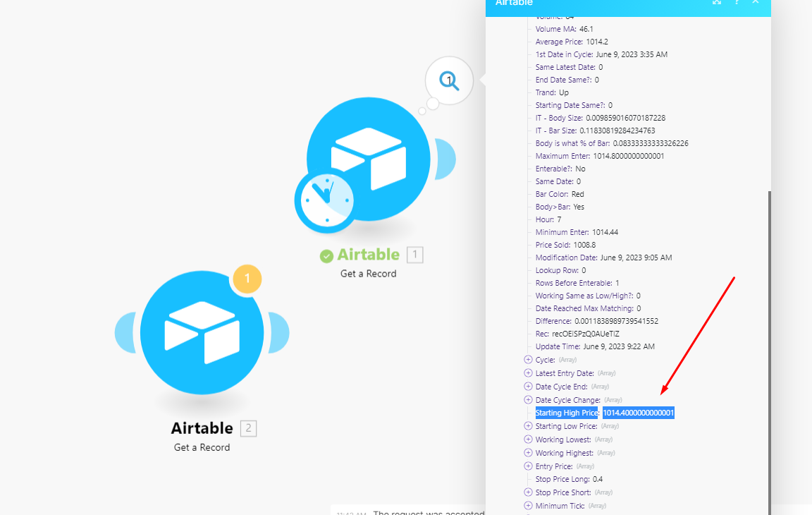Click the number 1 box next to Airtable

click(414, 255)
